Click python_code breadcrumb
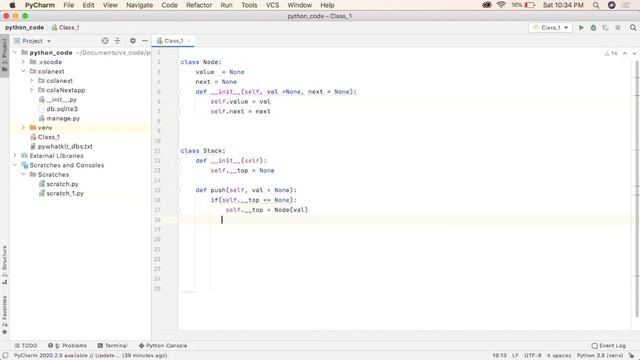 click(x=24, y=27)
